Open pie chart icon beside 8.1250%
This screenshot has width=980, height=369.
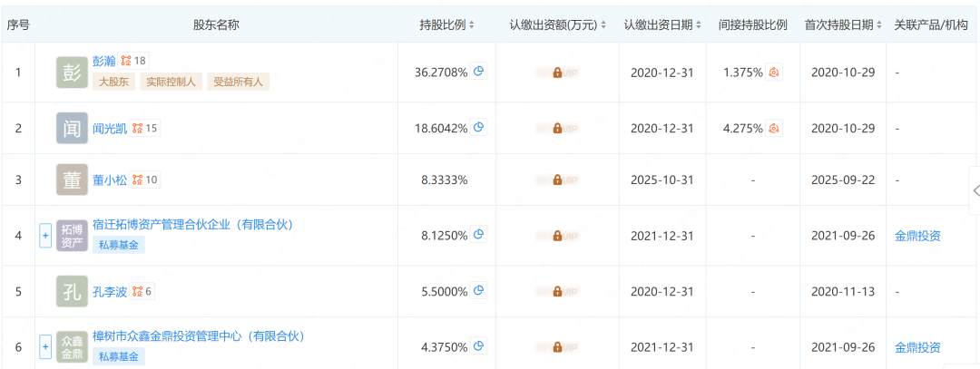pos(478,235)
